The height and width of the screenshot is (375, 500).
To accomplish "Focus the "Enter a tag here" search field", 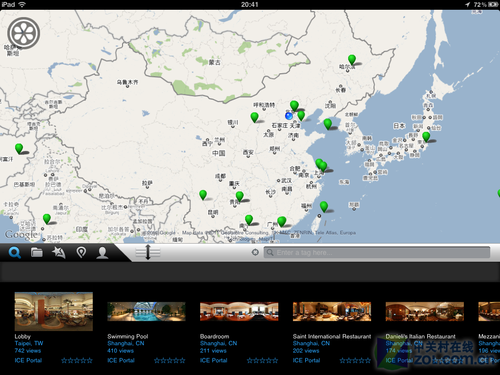I will click(377, 252).
